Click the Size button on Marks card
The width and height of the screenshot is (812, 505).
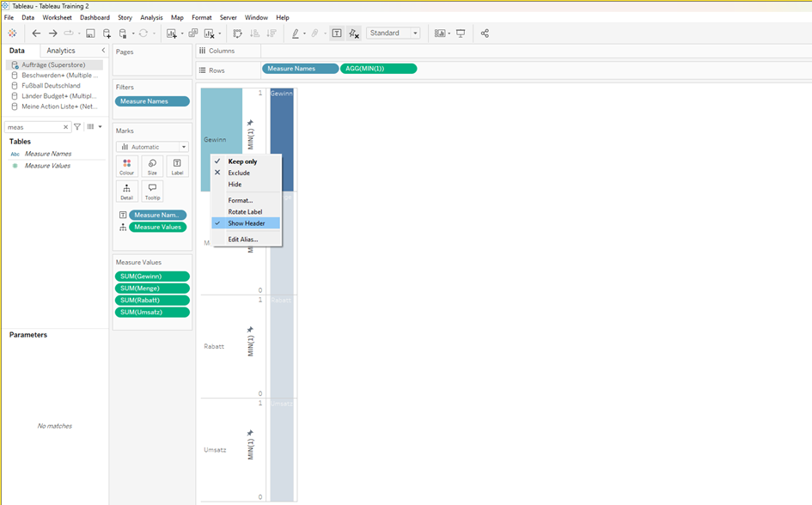[x=152, y=167]
